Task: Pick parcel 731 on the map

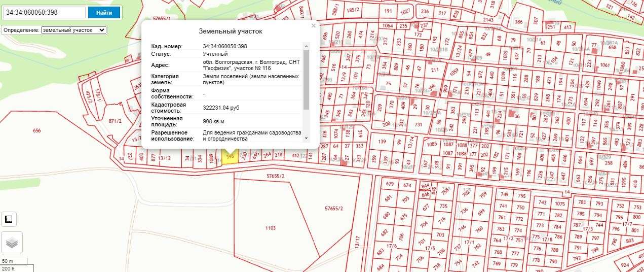Action: pos(418,124)
